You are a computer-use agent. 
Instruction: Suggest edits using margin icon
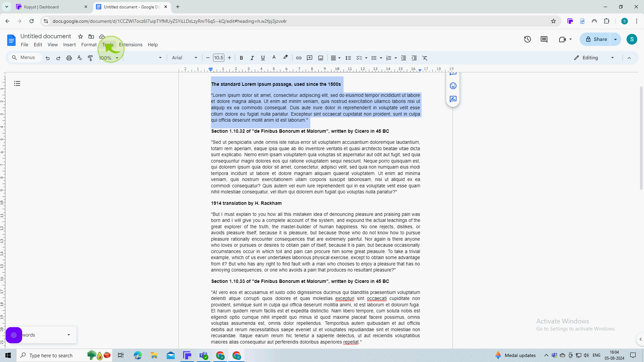click(453, 99)
